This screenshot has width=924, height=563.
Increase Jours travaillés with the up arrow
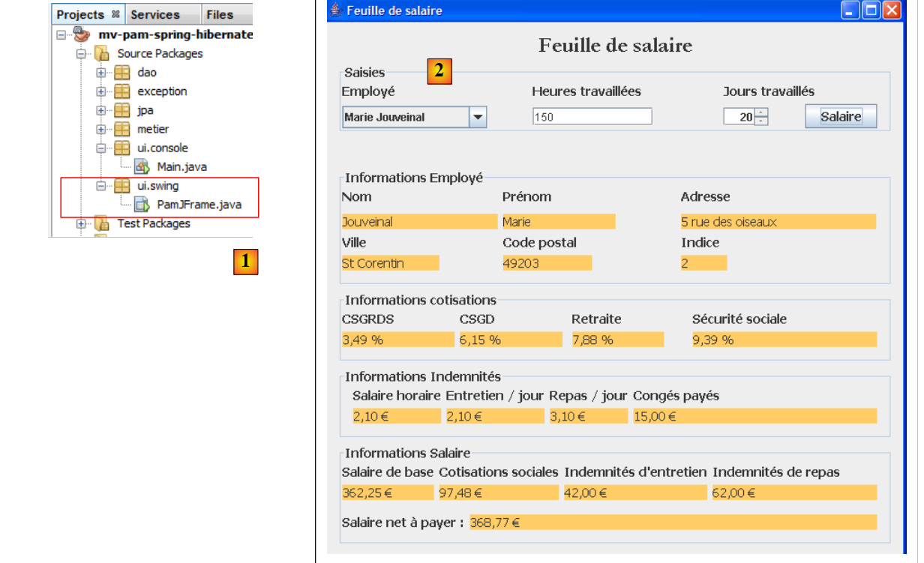coord(761,112)
